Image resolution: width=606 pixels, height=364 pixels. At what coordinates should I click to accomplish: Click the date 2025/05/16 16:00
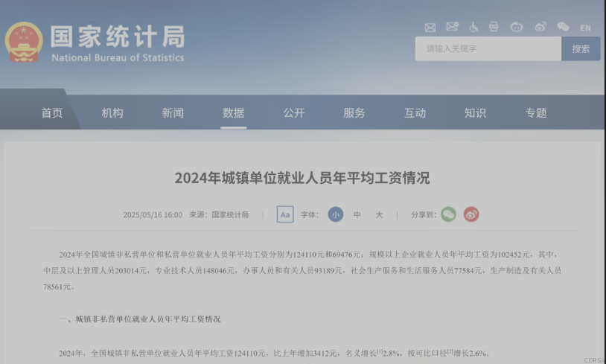153,215
